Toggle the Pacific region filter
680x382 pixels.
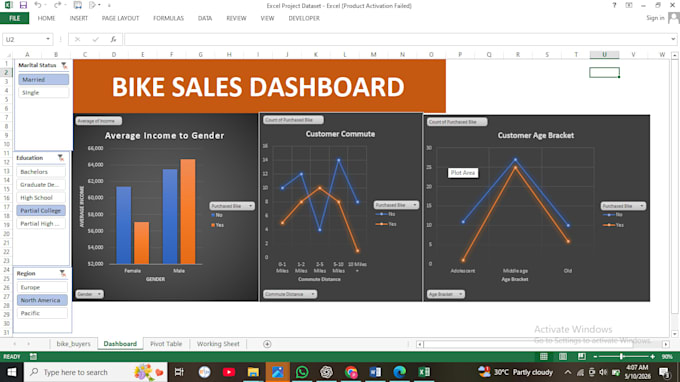point(42,313)
